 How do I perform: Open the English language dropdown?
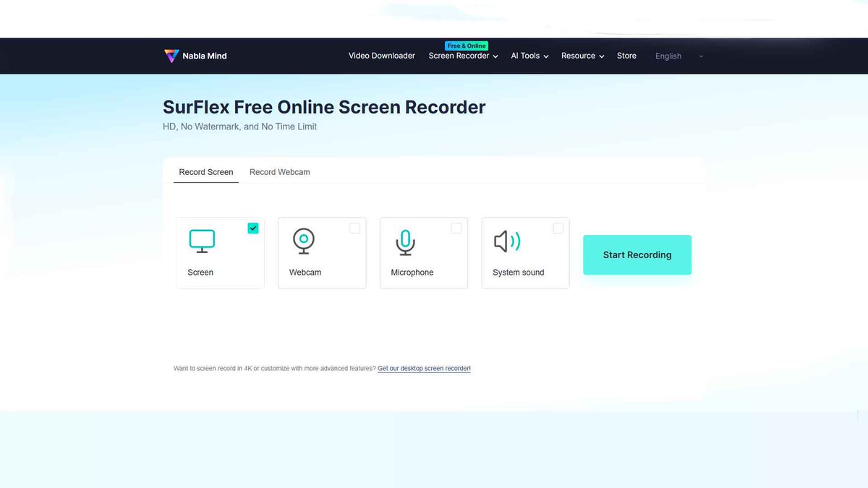[x=679, y=56]
